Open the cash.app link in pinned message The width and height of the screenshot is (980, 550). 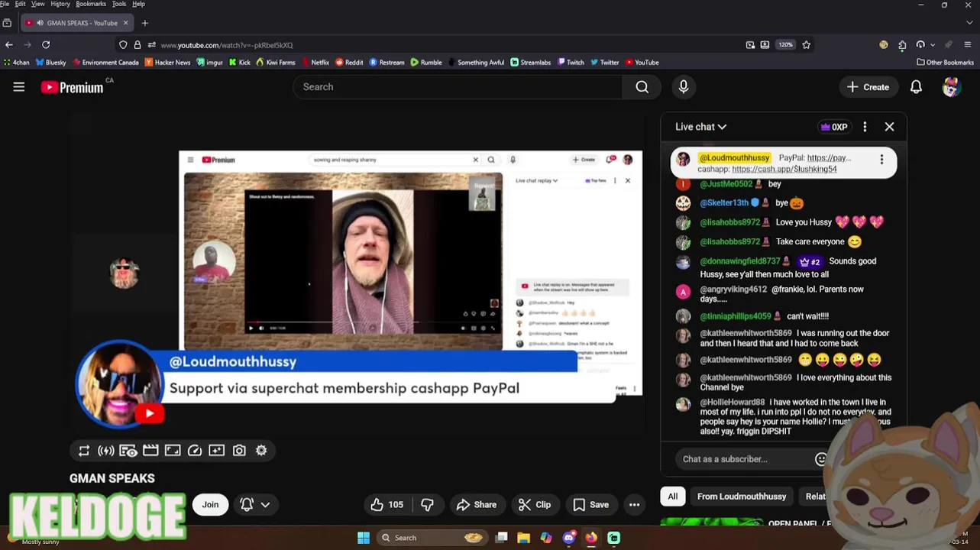(x=784, y=170)
